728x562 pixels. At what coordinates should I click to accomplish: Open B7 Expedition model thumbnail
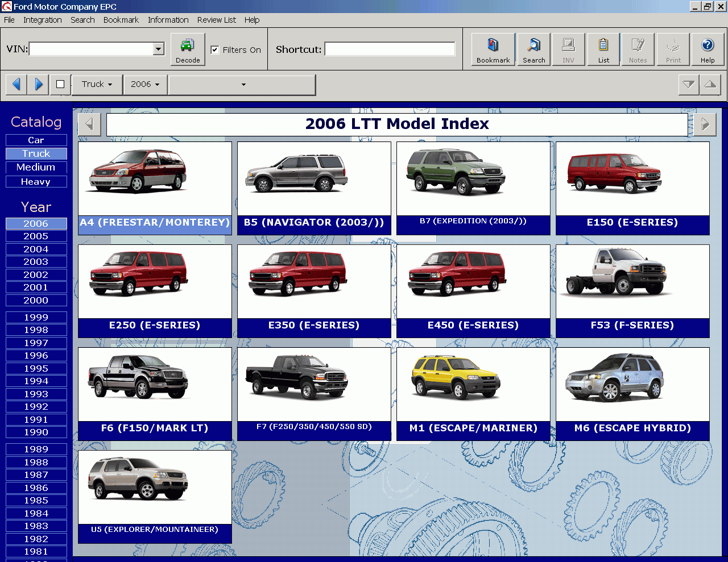coord(473,188)
